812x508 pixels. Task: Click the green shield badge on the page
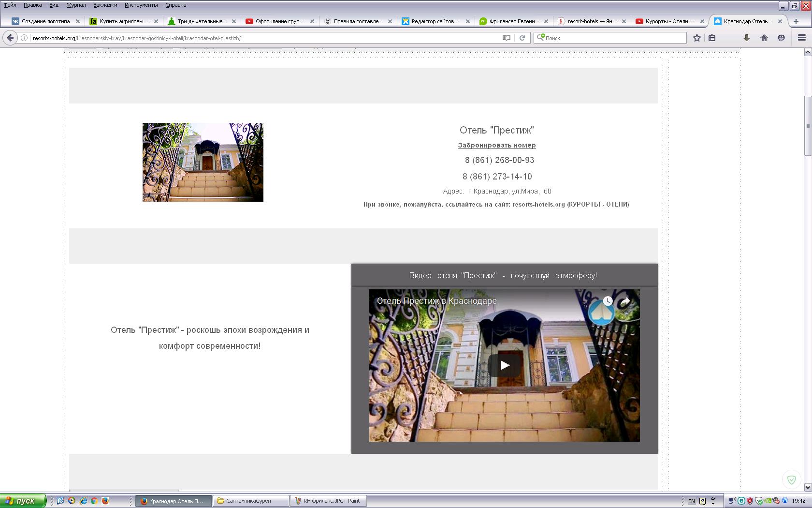pyautogui.click(x=792, y=479)
